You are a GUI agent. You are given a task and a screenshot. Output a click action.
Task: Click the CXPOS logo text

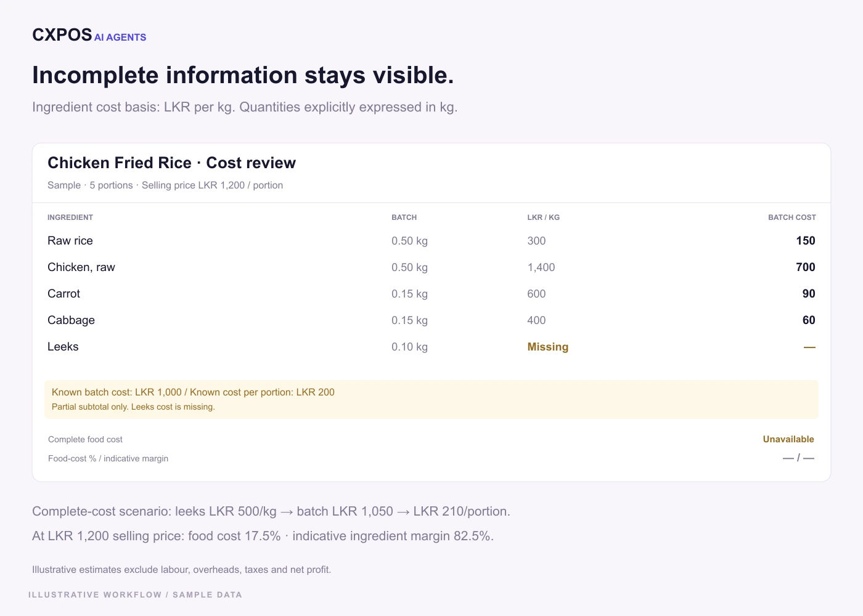(62, 35)
